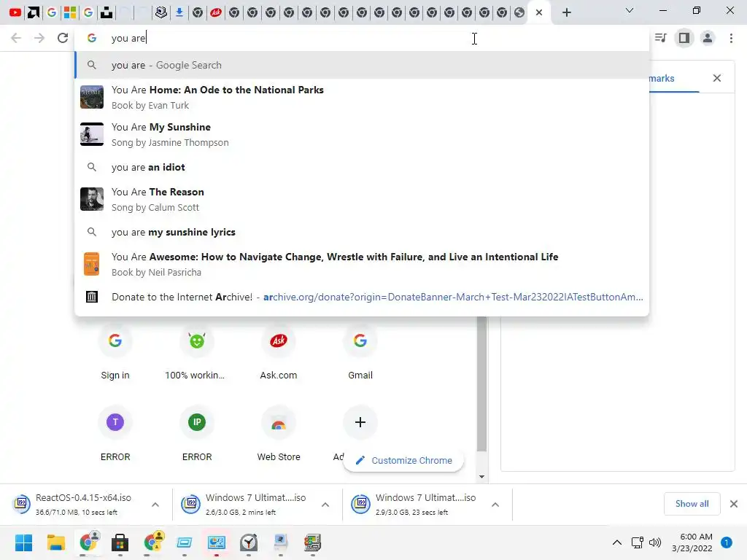The image size is (747, 560).
Task: Reload the current page
Action: 63,38
